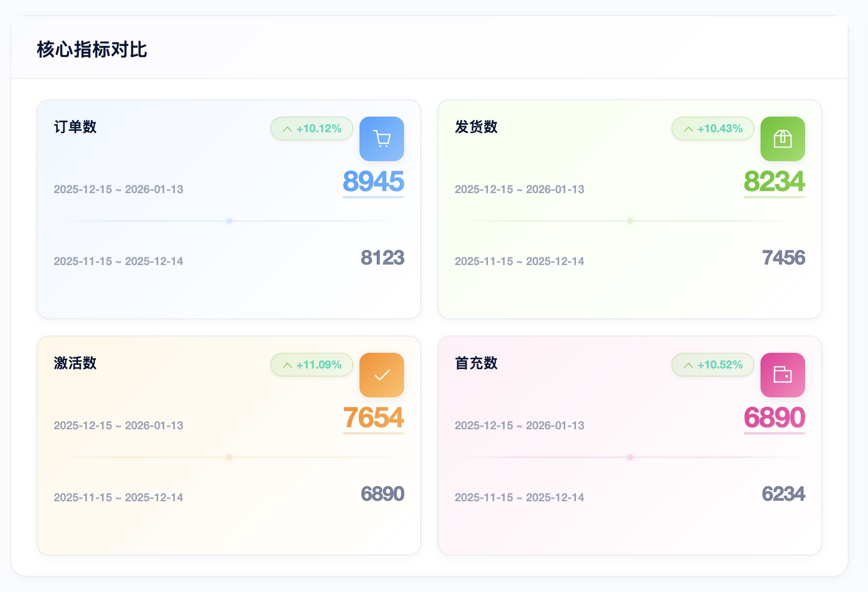Click the 2025-11-15 ~ 2025-12-14 range on 首充数
The image size is (868, 592).
click(519, 497)
